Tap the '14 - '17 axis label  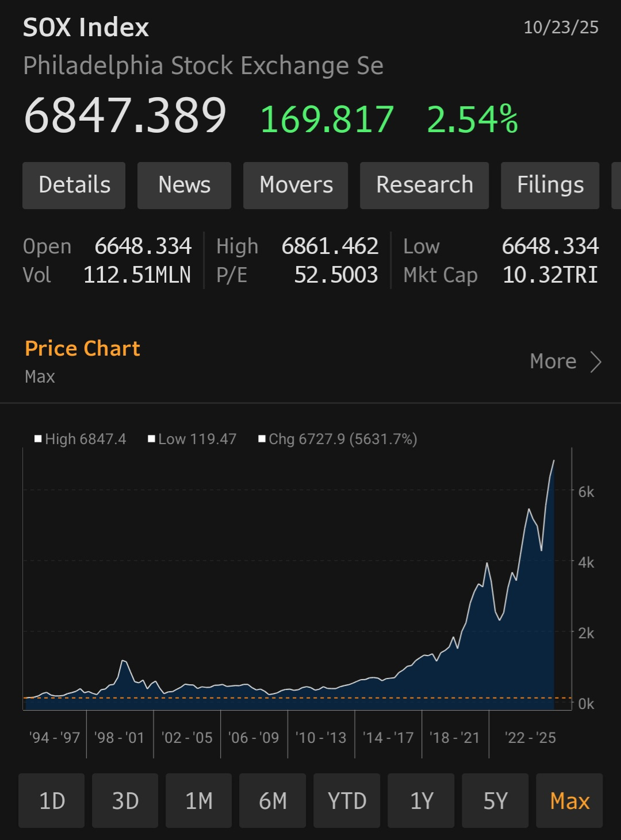388,737
